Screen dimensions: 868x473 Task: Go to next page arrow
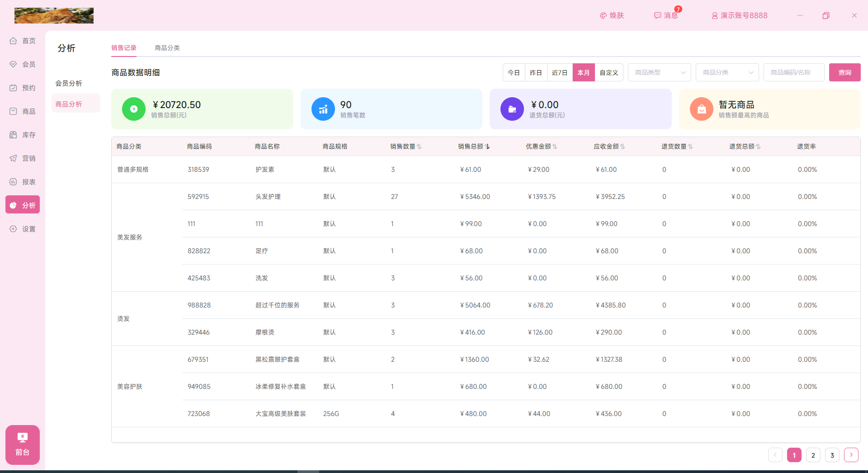pos(851,455)
